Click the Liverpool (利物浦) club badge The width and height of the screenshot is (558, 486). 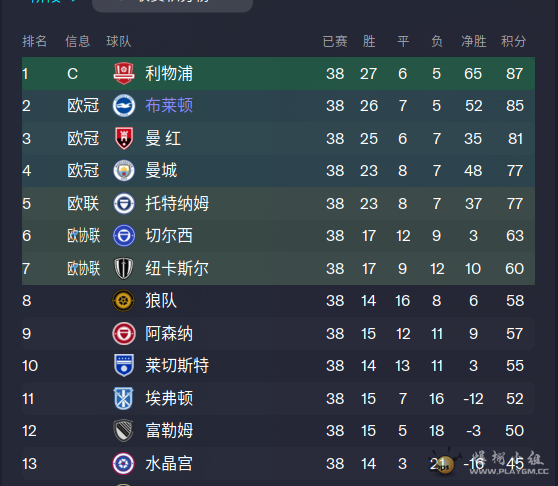tap(123, 73)
